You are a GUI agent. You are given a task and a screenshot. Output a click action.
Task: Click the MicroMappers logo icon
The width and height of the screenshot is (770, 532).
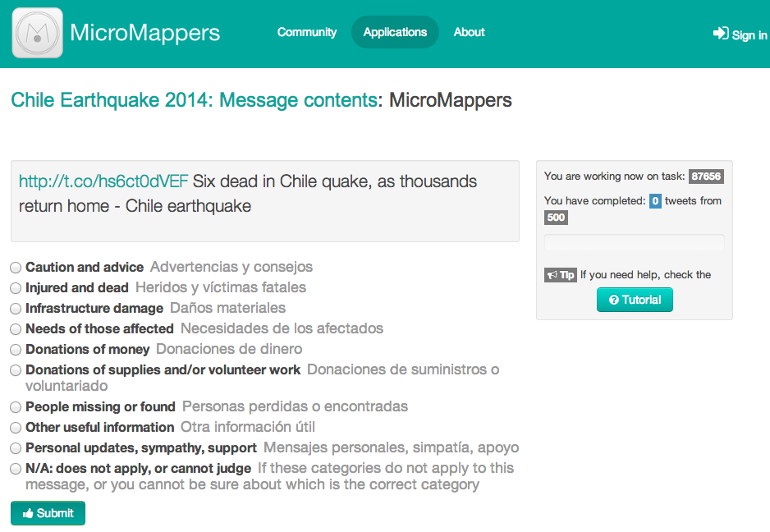click(x=38, y=33)
